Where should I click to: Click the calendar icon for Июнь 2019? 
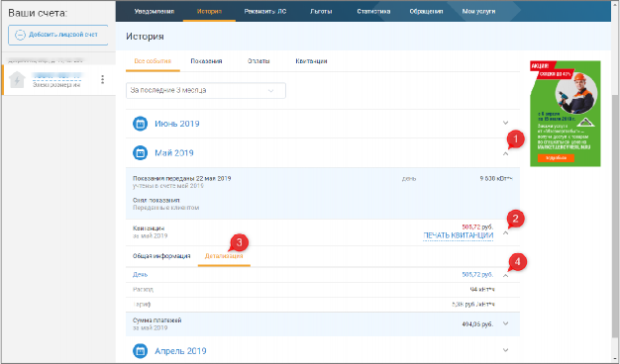pyautogui.click(x=140, y=124)
